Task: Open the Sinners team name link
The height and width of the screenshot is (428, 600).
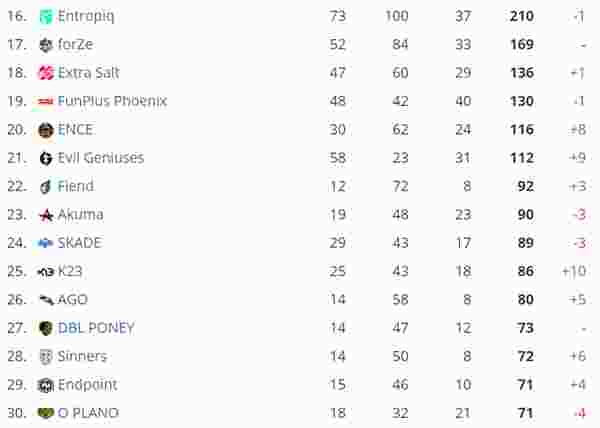Action: (x=82, y=356)
